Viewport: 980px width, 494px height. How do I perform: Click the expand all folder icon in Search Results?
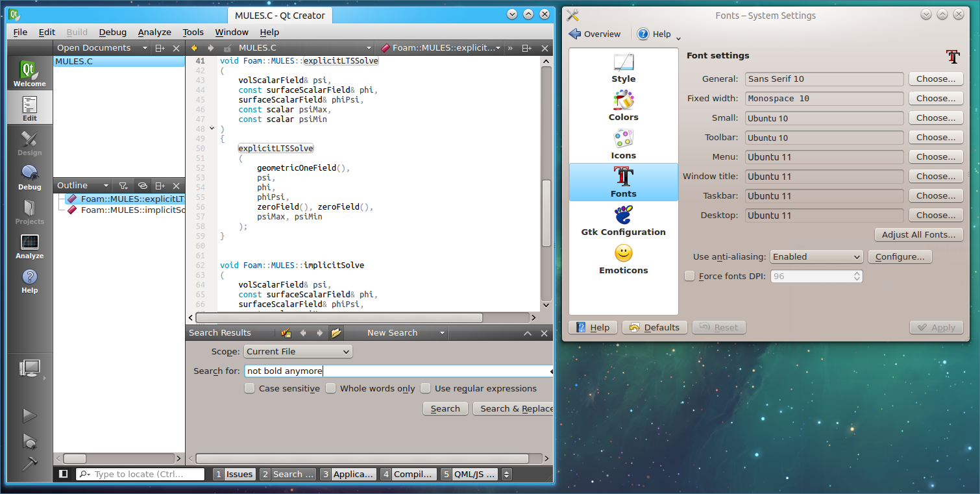coord(336,333)
